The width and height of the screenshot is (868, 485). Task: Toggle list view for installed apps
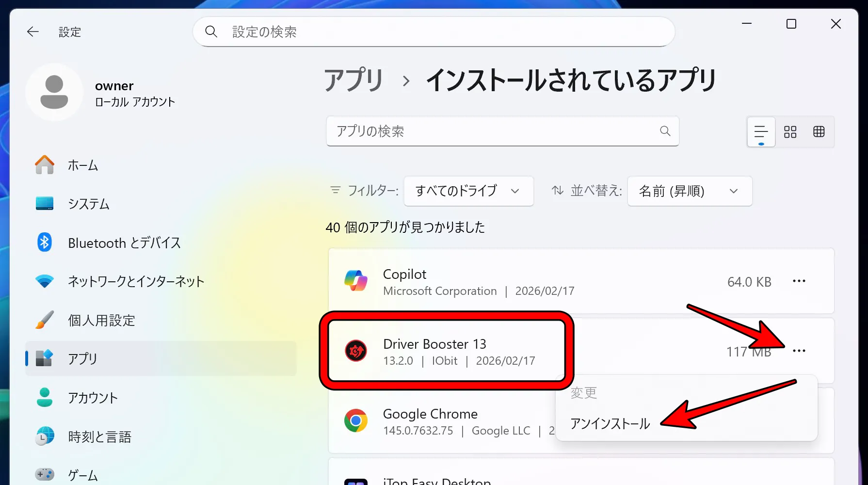(x=760, y=132)
